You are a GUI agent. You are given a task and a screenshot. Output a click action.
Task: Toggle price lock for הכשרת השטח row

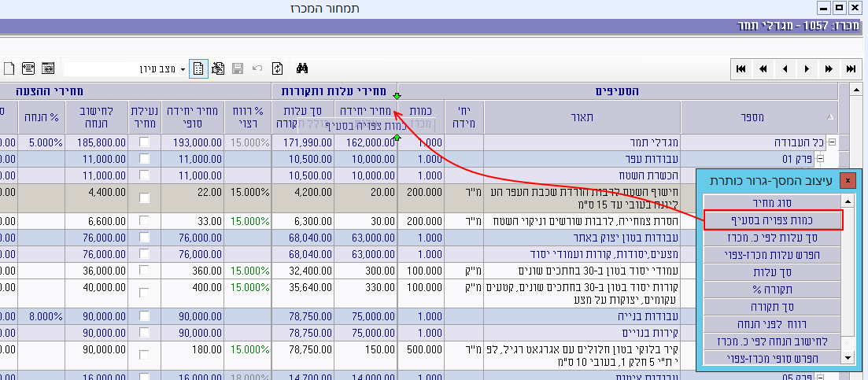tap(144, 175)
